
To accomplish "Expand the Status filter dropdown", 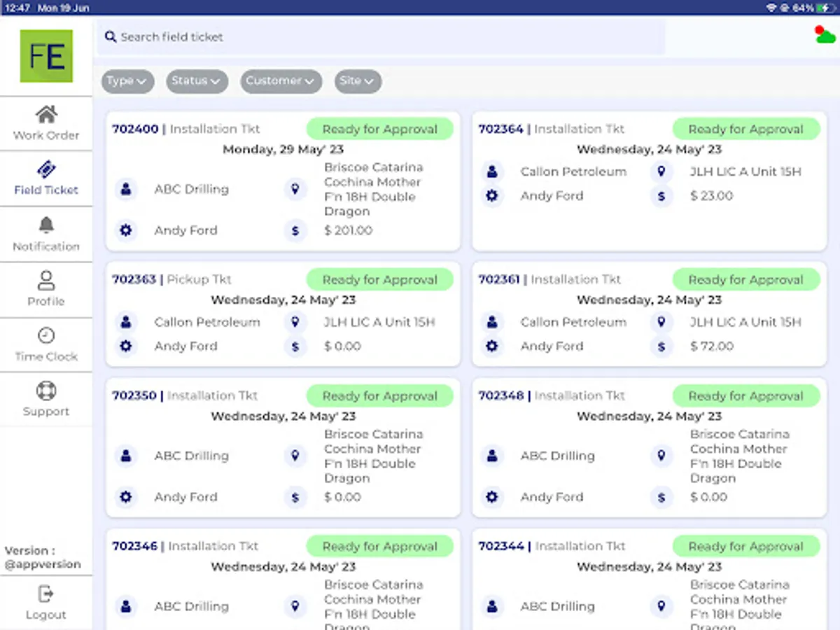I will [x=197, y=81].
